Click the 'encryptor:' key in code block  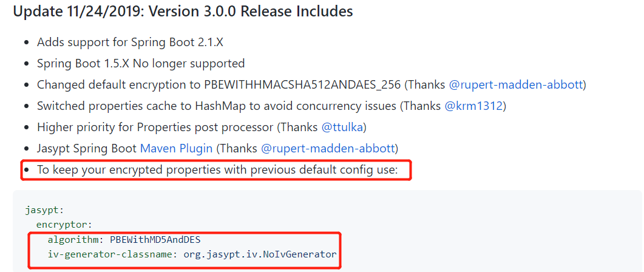coord(64,225)
